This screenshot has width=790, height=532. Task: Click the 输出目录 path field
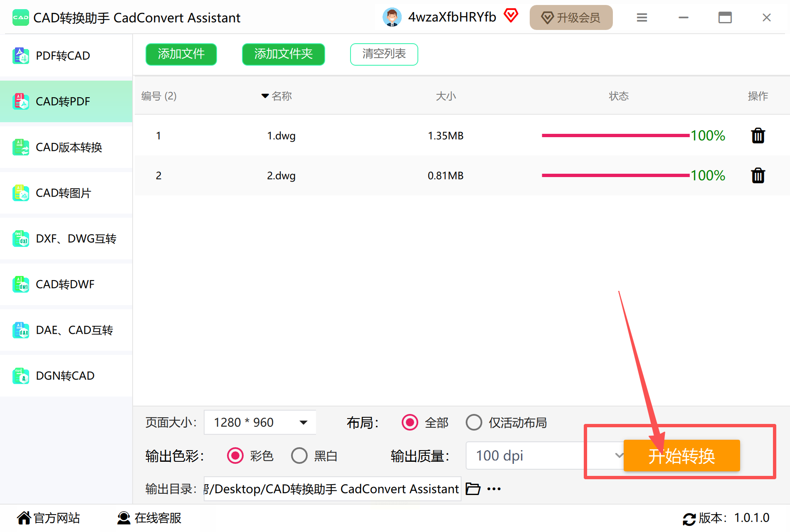[332, 489]
